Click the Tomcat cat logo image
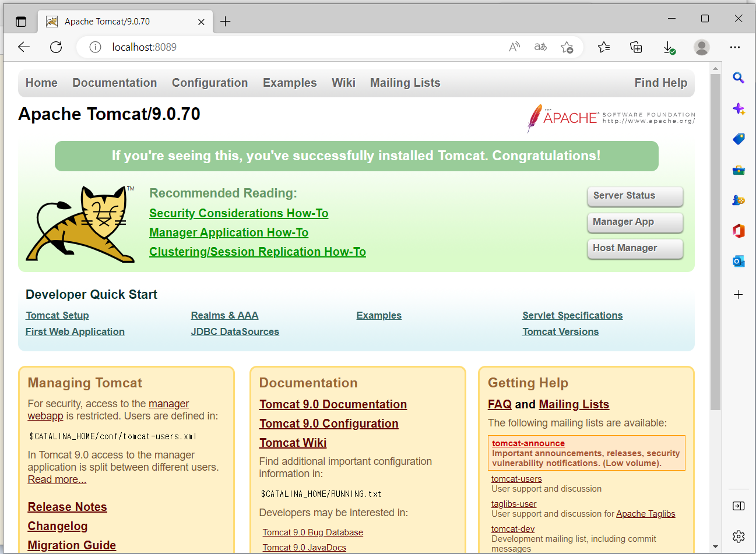 point(80,224)
